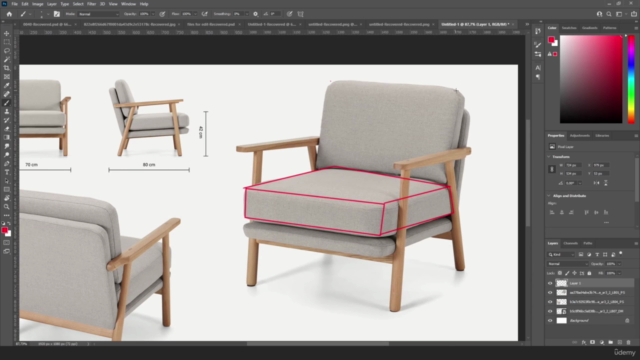Switch to the Swatches tab

(569, 28)
